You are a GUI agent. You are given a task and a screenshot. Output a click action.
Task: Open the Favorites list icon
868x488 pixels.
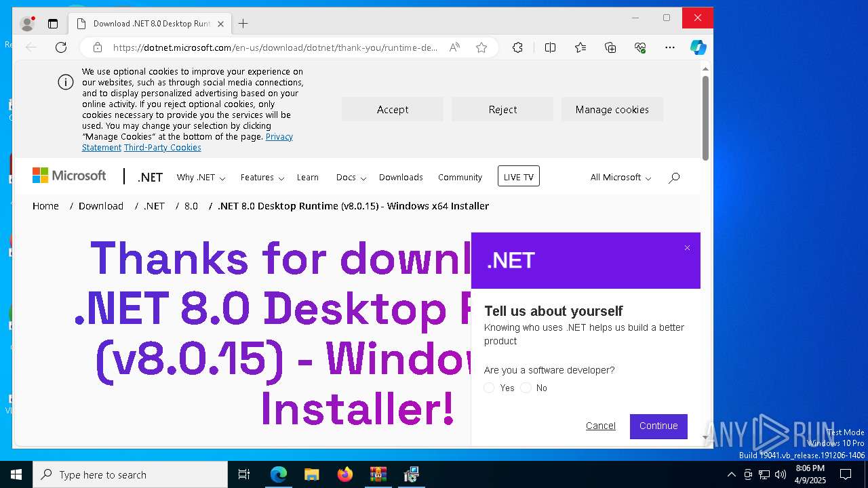coord(580,47)
